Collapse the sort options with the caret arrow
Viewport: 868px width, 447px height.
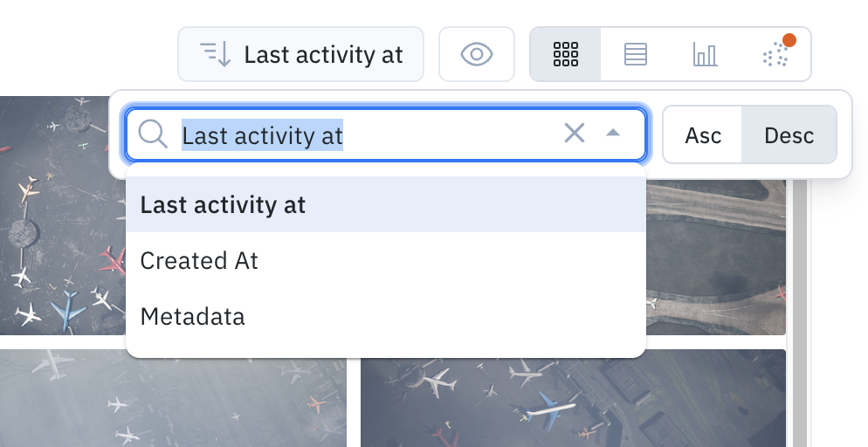613,133
